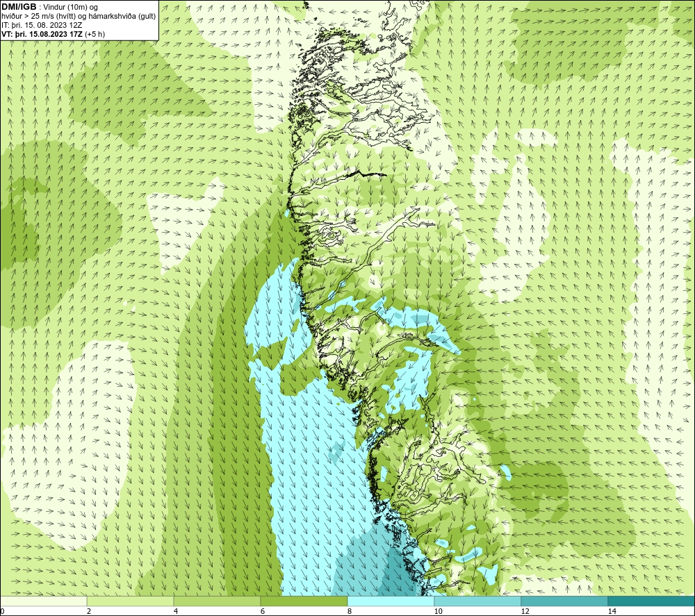This screenshot has height=616, width=695.
Task: Click the scale label '10'
Action: tap(438, 611)
